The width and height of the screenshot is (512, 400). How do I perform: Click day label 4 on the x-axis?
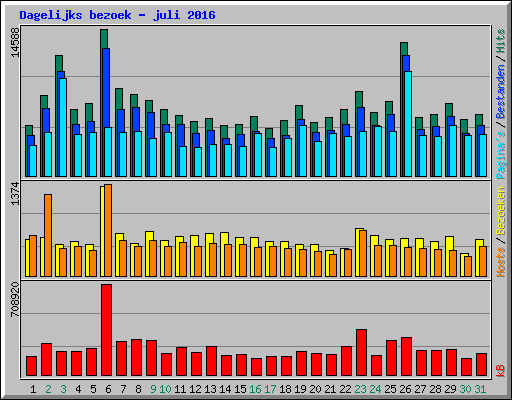78,389
